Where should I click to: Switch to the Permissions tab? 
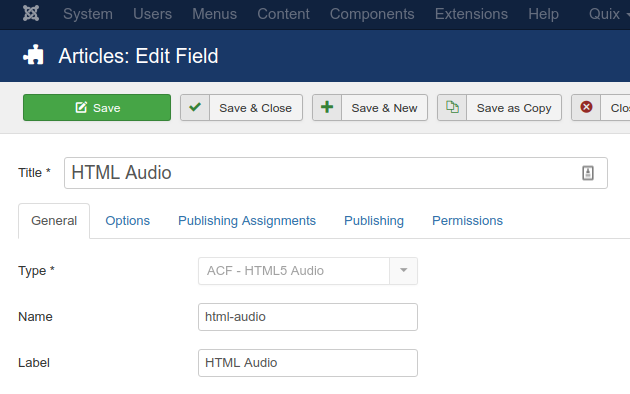tap(467, 221)
